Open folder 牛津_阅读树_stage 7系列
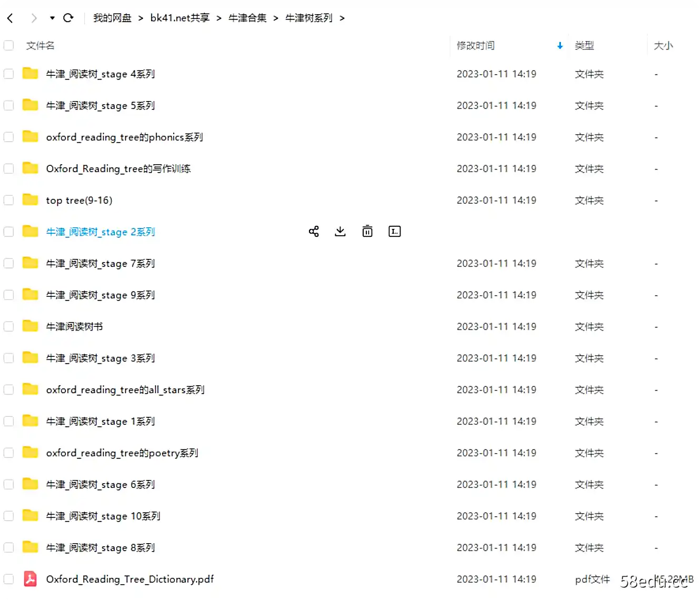700x600 pixels. coord(101,264)
